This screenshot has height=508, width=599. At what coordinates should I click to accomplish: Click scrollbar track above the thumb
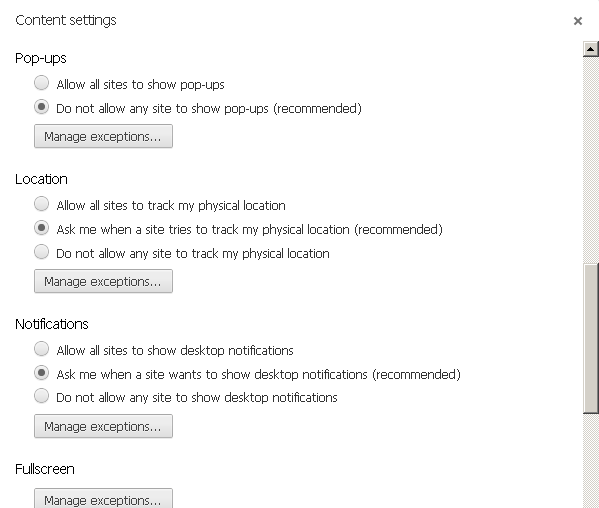(591, 160)
